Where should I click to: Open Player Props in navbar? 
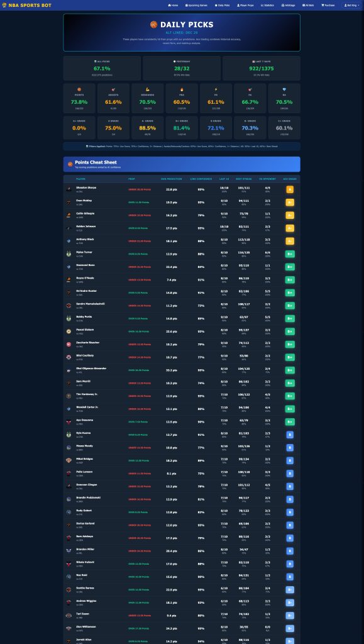pyautogui.click(x=245, y=5)
